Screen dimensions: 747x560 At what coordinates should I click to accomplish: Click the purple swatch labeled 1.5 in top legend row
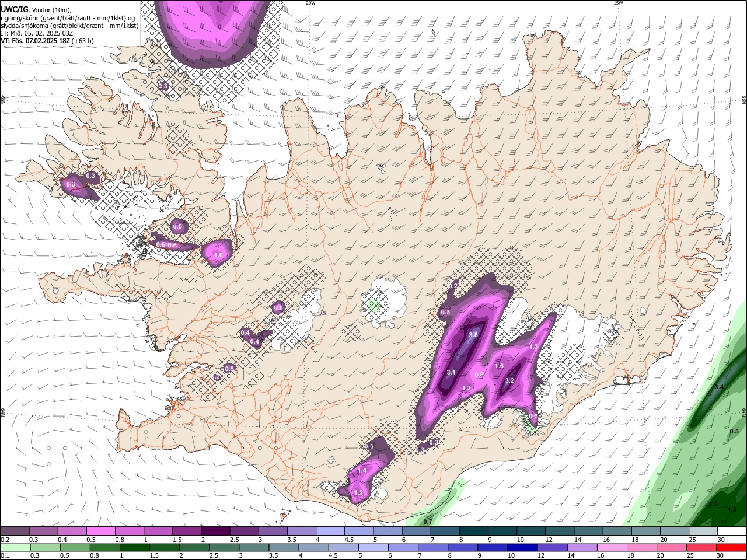click(x=186, y=531)
